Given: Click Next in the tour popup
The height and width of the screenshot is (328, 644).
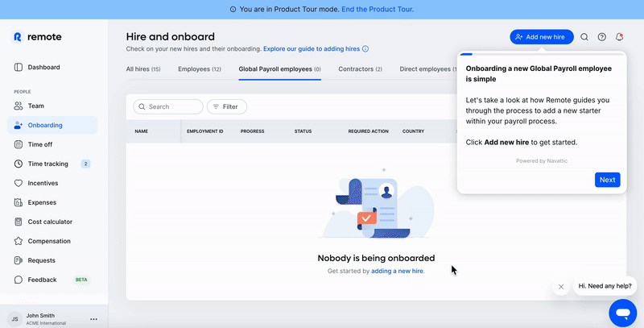Looking at the screenshot, I should (607, 180).
